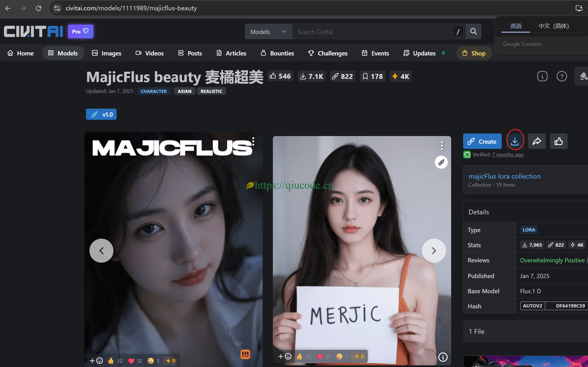Add reaction on the MERJIC image
588x367 pixels.
[x=285, y=356]
